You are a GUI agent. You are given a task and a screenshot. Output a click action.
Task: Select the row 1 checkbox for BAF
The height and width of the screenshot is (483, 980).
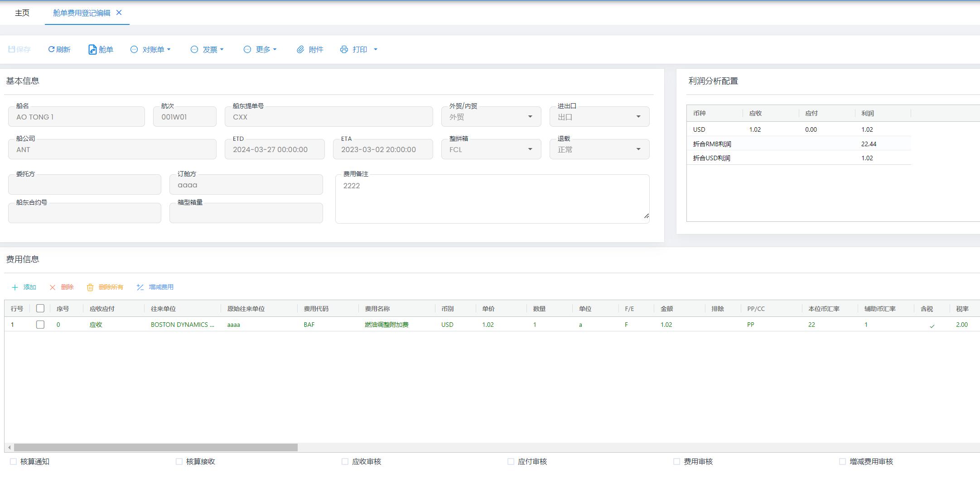coord(40,325)
